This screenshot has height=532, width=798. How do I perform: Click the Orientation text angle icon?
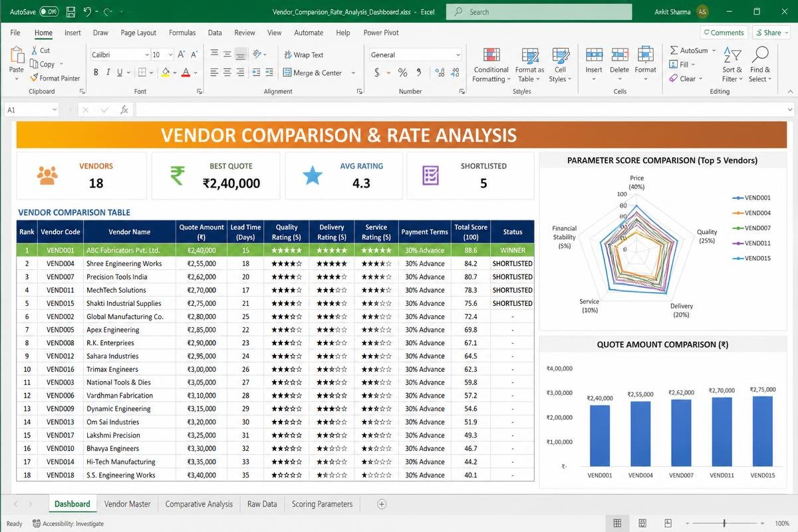[x=258, y=55]
